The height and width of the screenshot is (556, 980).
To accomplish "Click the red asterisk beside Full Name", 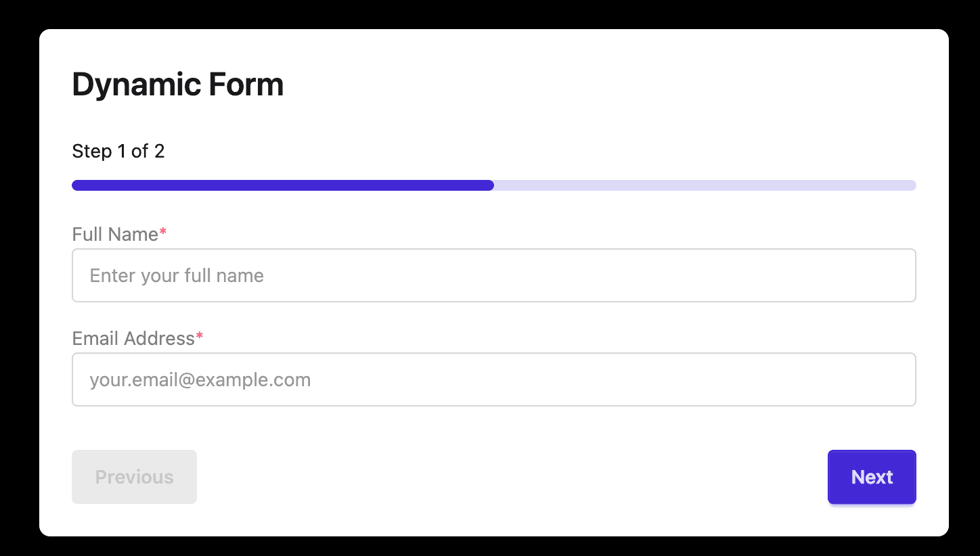I will [163, 234].
